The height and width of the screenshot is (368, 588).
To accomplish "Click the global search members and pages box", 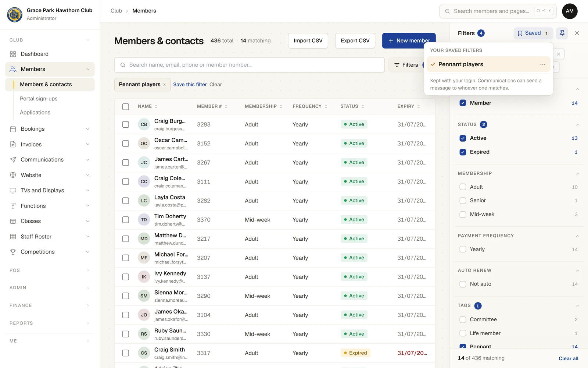I will (498, 11).
